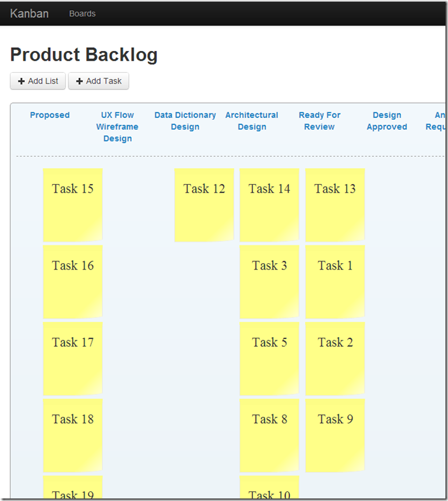The height and width of the screenshot is (501, 448).
Task: Select the Task 17 card
Action: 73,359
